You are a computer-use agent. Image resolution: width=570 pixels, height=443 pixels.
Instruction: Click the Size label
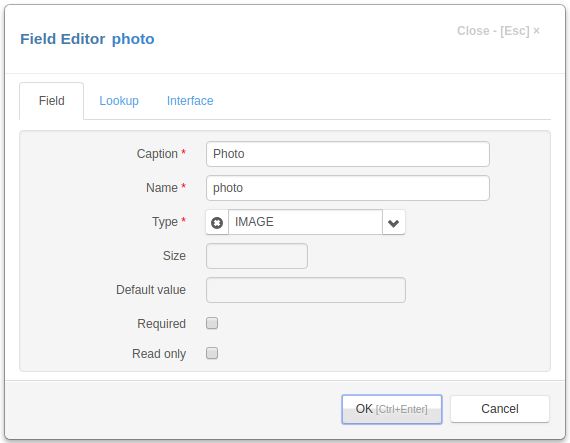click(174, 256)
